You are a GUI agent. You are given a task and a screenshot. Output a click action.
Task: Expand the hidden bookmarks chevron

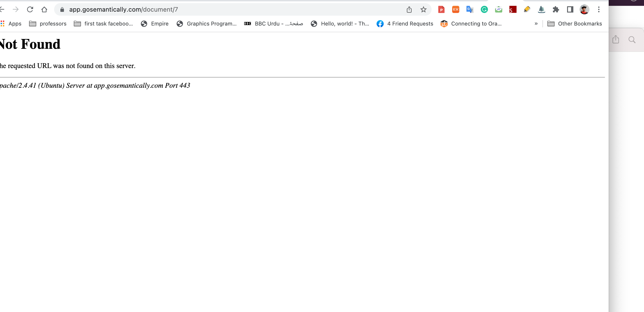pyautogui.click(x=536, y=24)
